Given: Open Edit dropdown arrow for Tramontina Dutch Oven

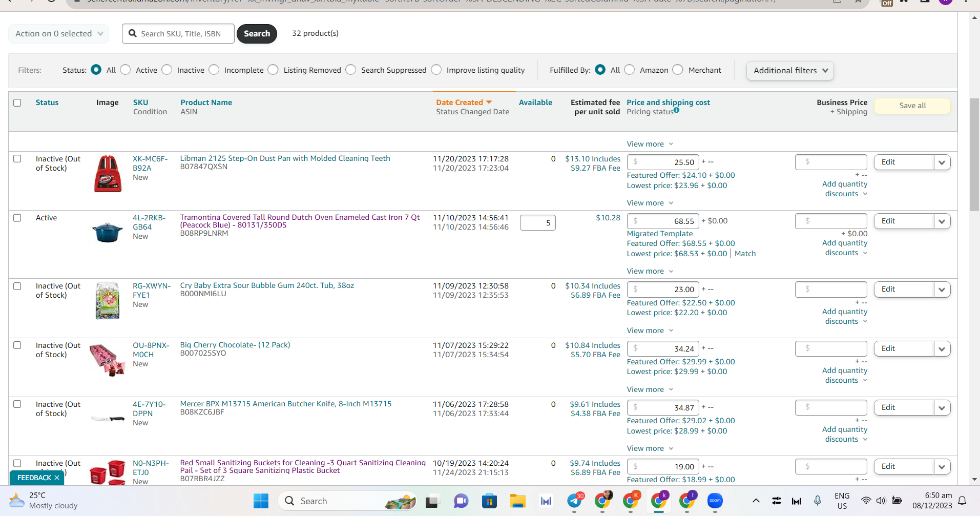Looking at the screenshot, I should coord(942,221).
